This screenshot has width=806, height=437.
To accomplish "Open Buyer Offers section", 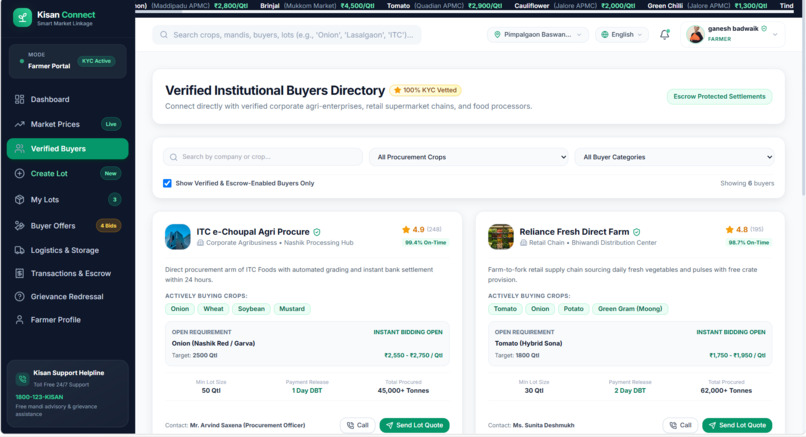I will (x=67, y=225).
